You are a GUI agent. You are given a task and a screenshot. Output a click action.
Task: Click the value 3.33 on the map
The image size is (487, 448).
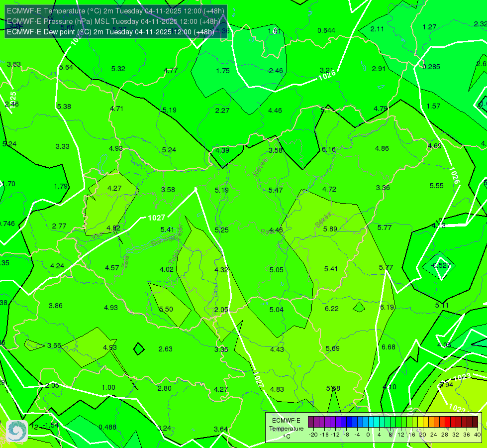(62, 146)
